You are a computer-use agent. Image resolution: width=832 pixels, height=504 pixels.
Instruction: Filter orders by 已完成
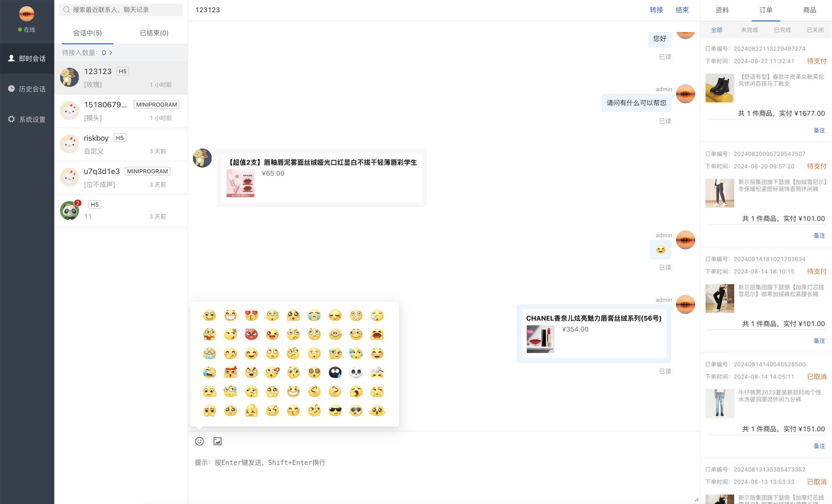pyautogui.click(x=782, y=30)
